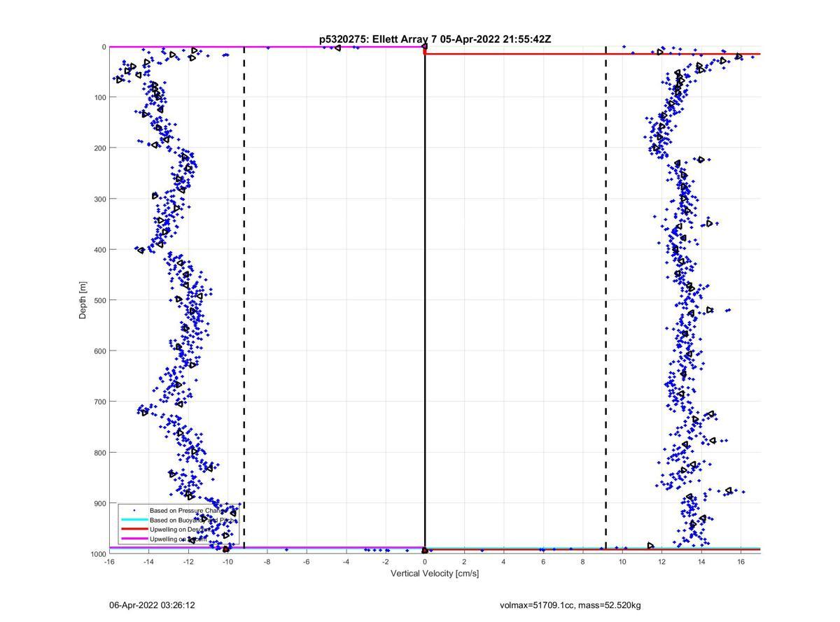Click the red line sample in the legend
Image resolution: width=840 pixels, height=622 pixels.
[134, 530]
